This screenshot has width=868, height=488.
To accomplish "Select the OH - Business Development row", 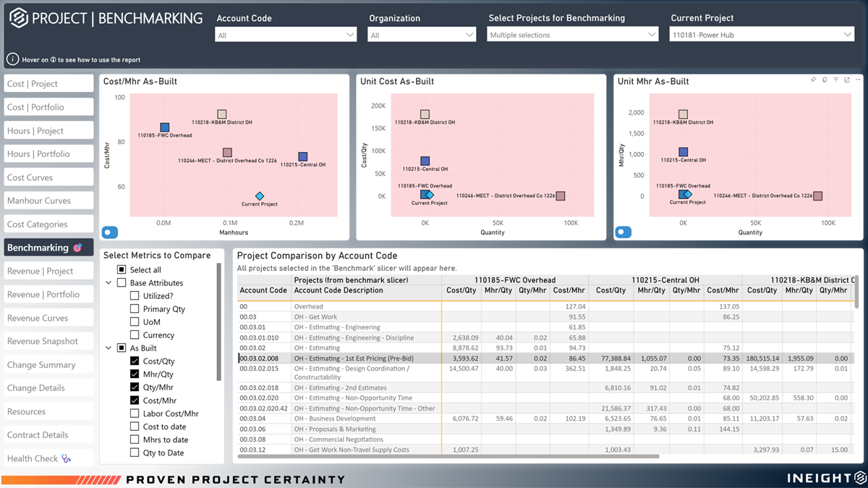I will point(546,418).
